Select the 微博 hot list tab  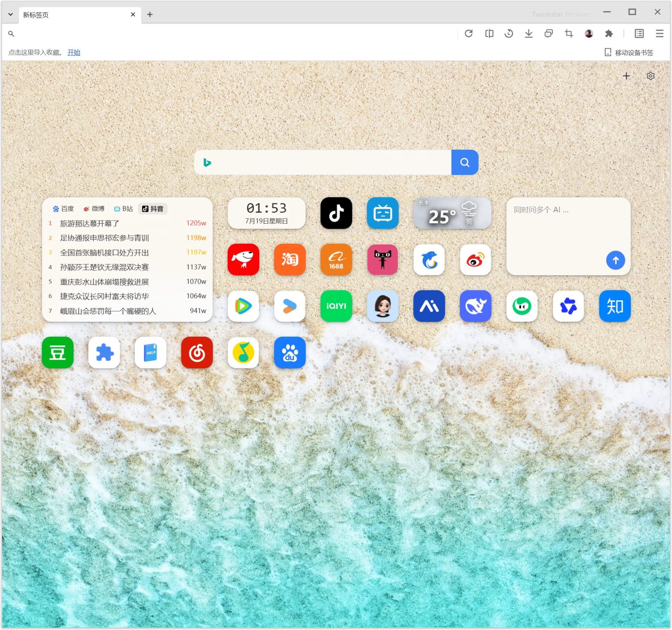94,209
